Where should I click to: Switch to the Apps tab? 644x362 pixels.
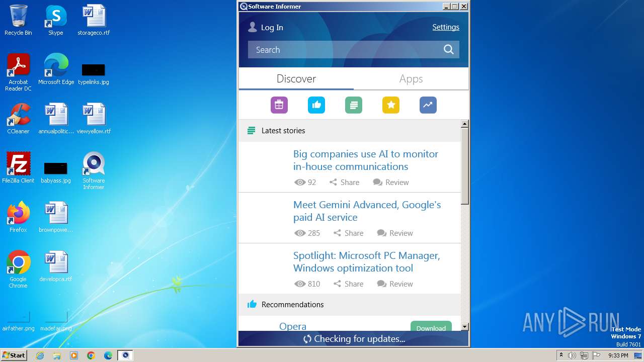[411, 78]
